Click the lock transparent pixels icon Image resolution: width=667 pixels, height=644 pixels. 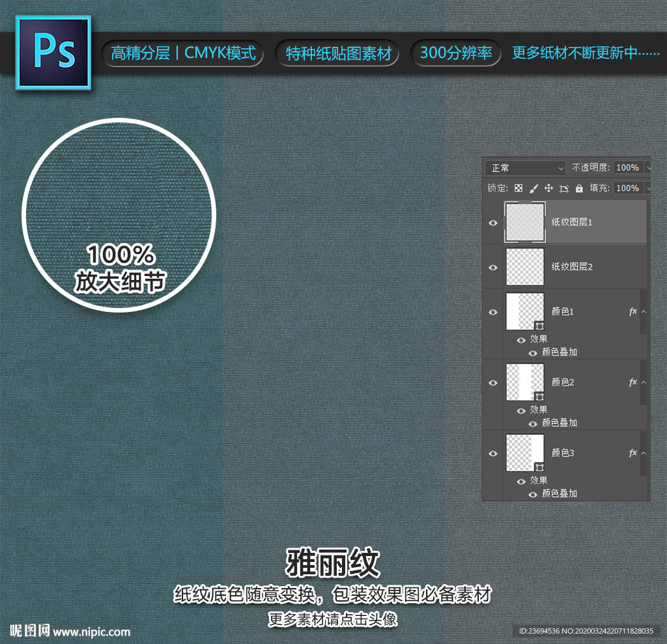[518, 188]
